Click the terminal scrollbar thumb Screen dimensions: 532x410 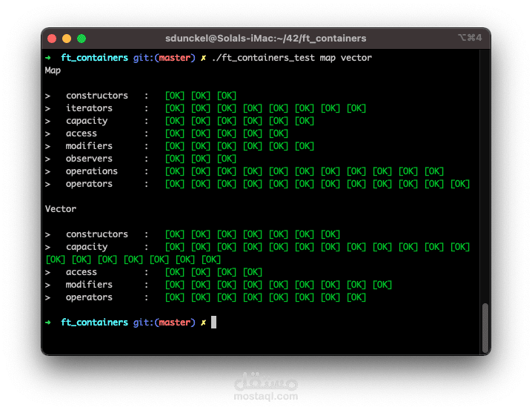[485, 328]
